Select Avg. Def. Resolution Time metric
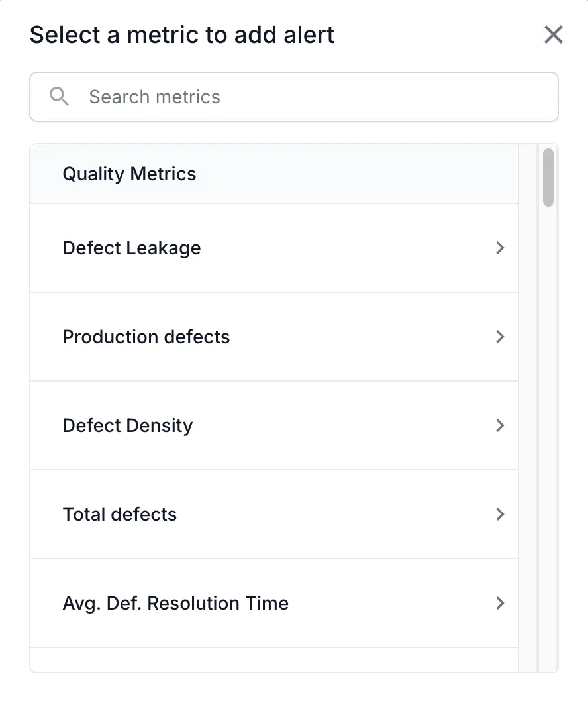 (x=175, y=603)
